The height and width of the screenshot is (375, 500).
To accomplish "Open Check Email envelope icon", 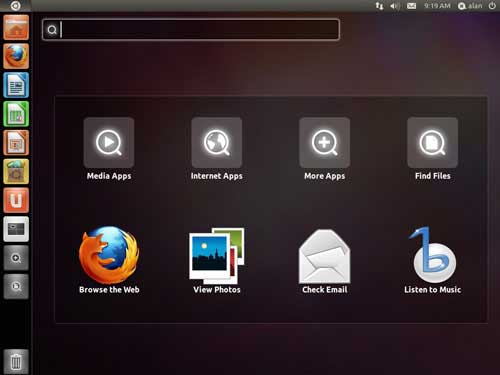I will [x=325, y=256].
